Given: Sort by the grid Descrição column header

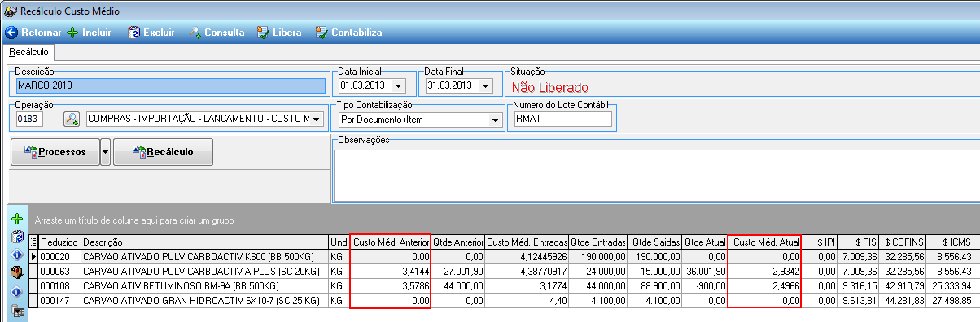Looking at the screenshot, I should pyautogui.click(x=204, y=242).
